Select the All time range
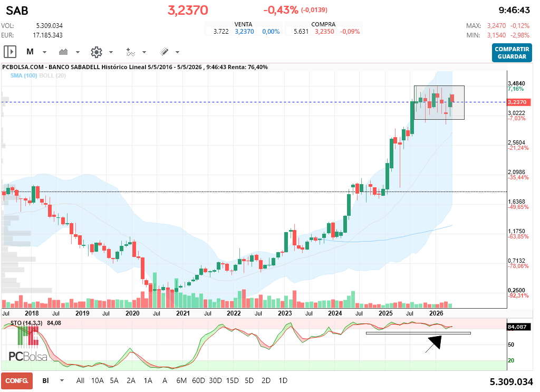 [80, 380]
